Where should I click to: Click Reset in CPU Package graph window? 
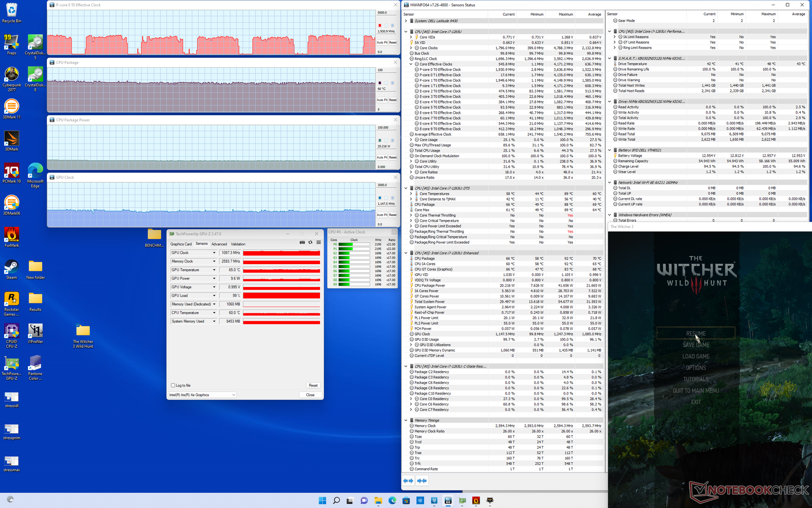tap(393, 100)
